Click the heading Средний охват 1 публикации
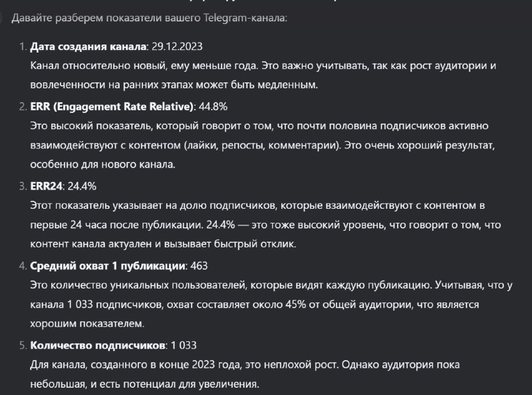The height and width of the screenshot is (395, 532). (x=108, y=266)
